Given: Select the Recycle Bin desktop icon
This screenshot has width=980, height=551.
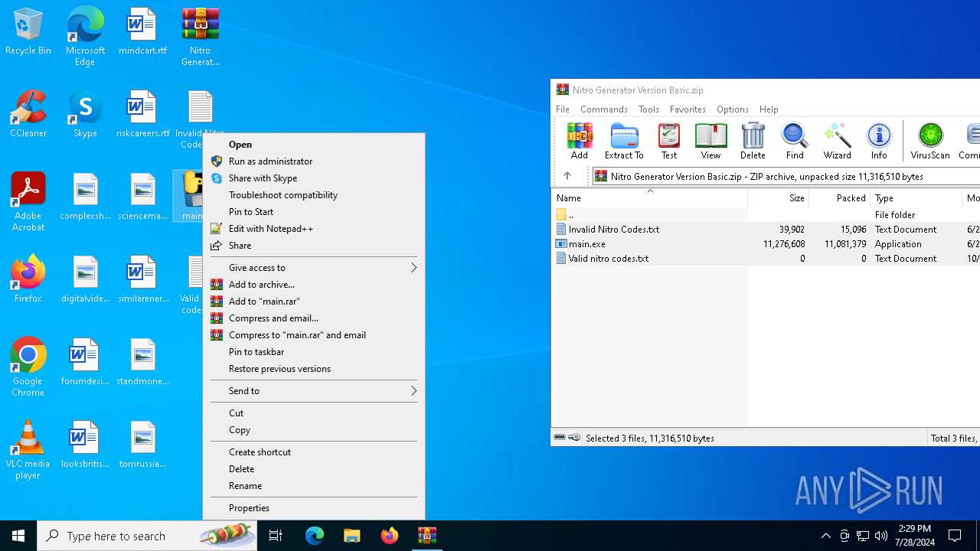Looking at the screenshot, I should click(x=28, y=32).
